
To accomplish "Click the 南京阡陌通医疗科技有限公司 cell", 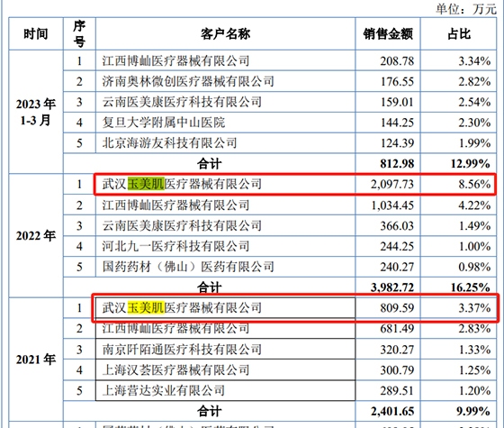I will coord(225,350).
